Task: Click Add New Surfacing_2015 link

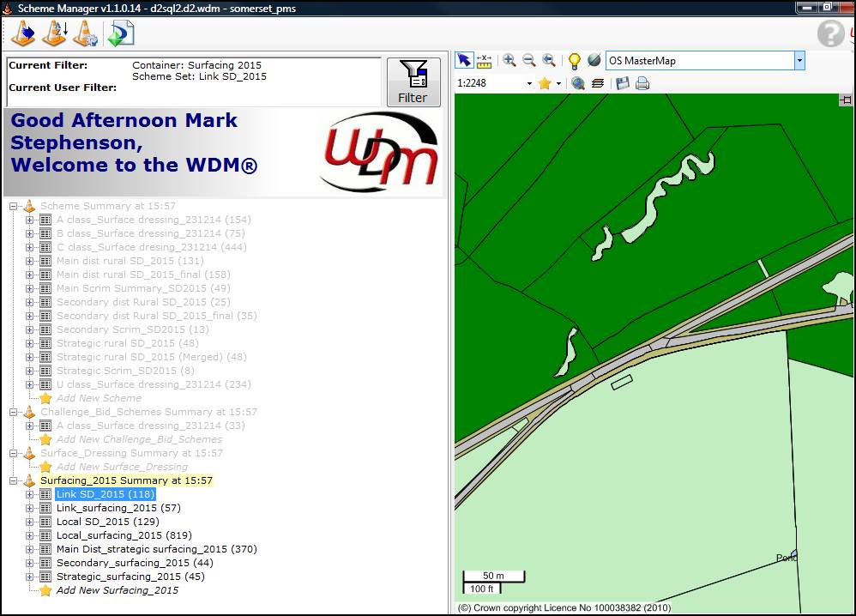Action: click(117, 590)
